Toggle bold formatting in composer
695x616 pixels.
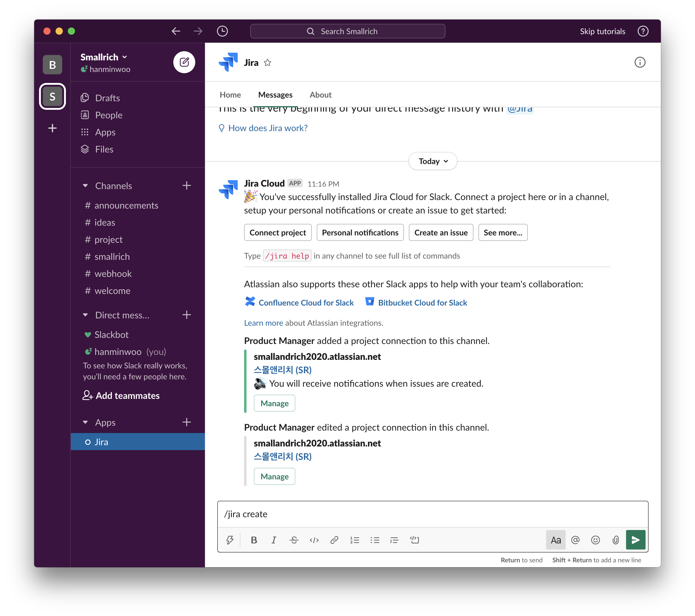[254, 540]
